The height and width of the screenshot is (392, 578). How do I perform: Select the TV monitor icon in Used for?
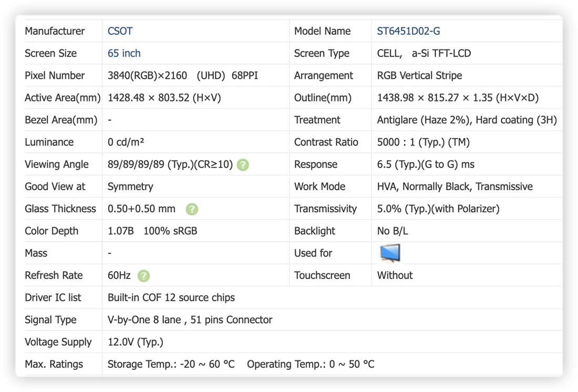(390, 253)
